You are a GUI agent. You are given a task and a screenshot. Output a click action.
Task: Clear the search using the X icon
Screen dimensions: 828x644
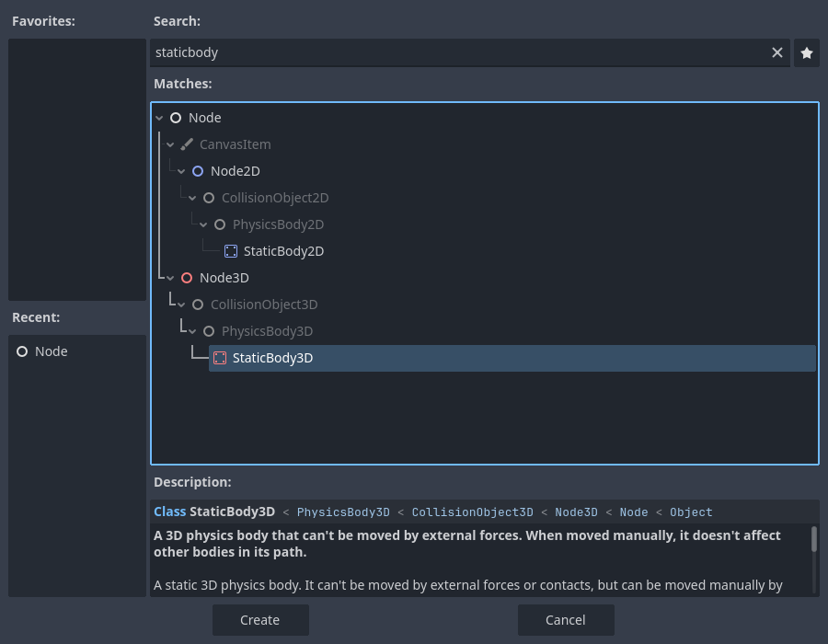[x=777, y=52]
